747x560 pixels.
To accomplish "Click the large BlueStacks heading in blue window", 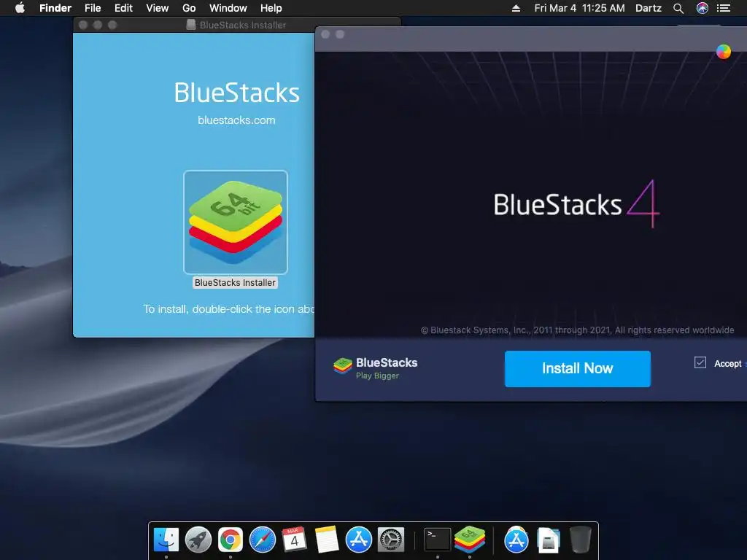I will pyautogui.click(x=237, y=93).
